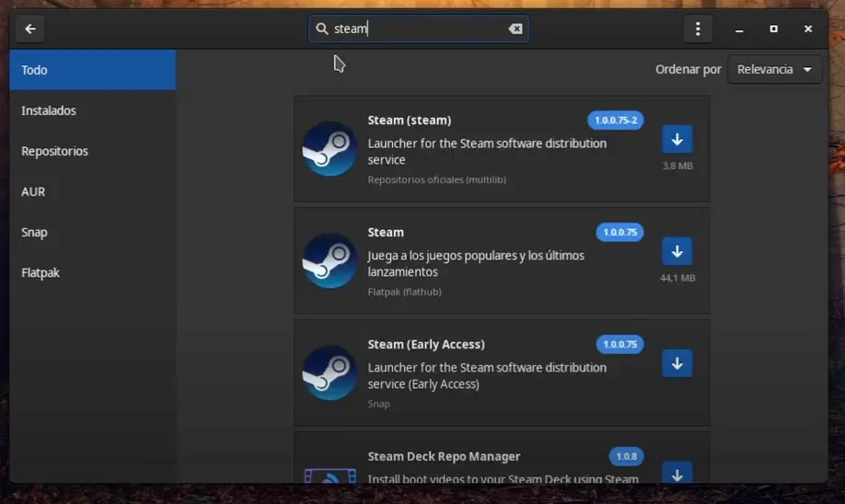Maximize the package manager window
Image resolution: width=845 pixels, height=504 pixels.
click(773, 29)
